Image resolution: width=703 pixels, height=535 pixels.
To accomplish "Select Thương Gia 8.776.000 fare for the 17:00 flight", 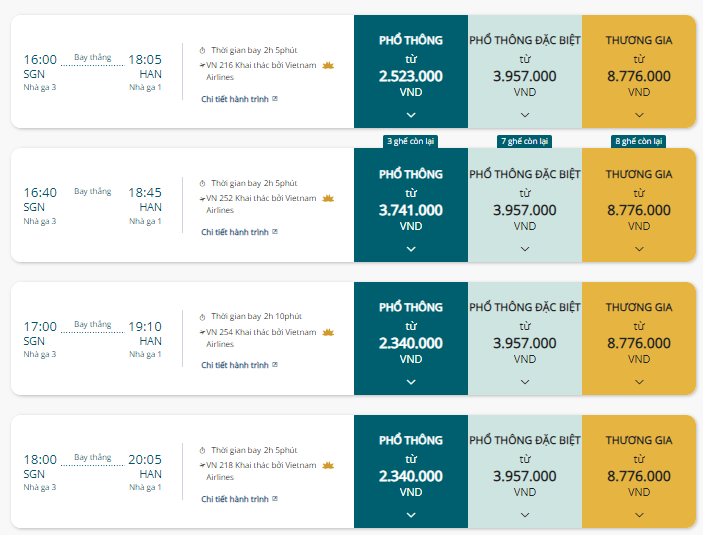I will pyautogui.click(x=639, y=339).
